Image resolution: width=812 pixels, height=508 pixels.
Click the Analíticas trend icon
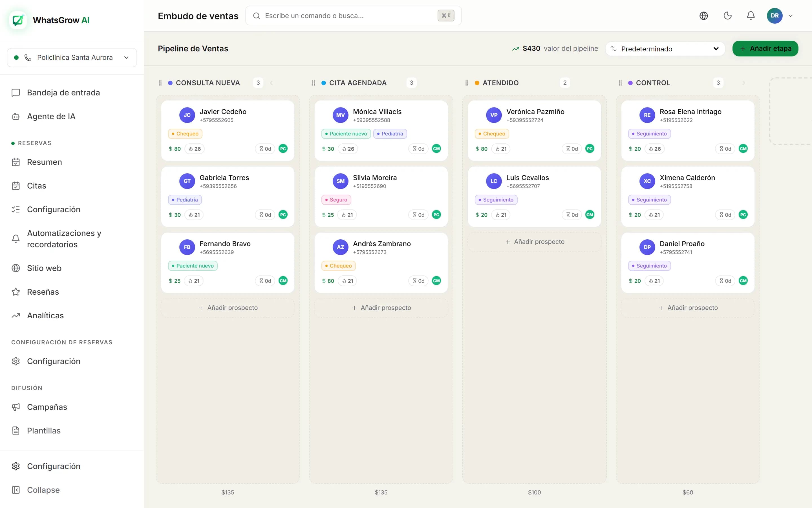(16, 316)
